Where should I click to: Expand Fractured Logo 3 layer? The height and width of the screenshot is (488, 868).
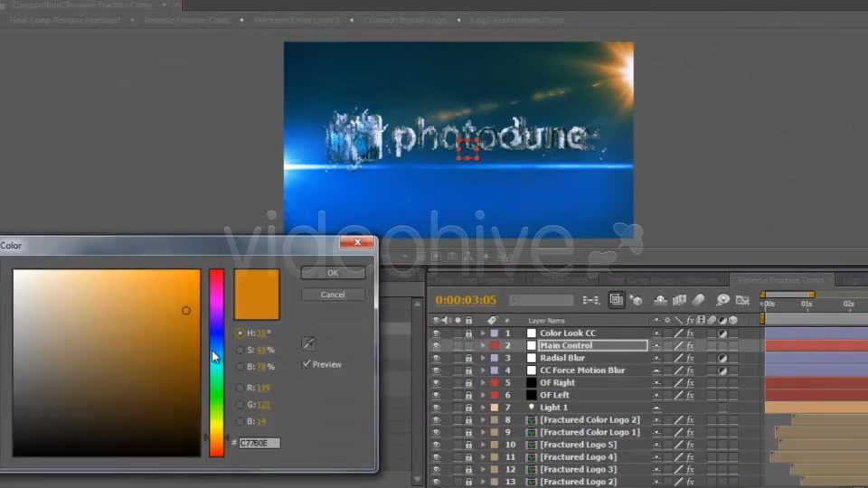(483, 470)
